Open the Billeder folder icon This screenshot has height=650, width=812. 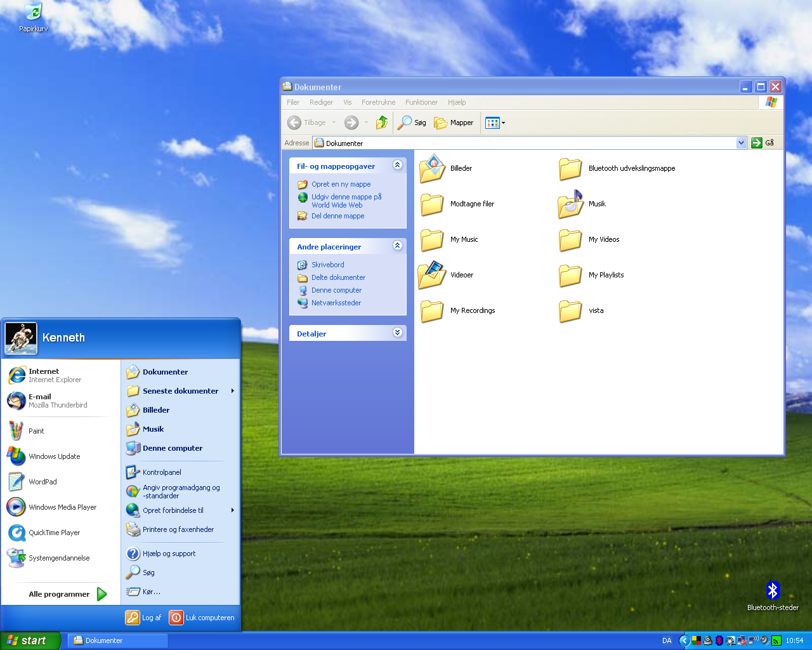point(432,168)
